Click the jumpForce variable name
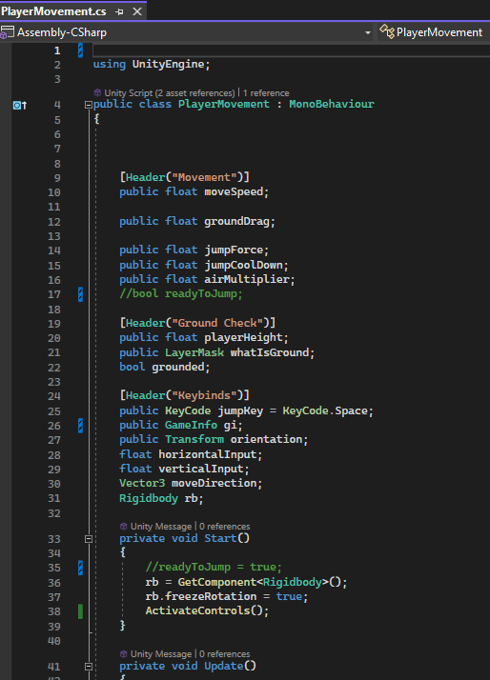Viewport: 490px width, 680px height. pos(233,250)
